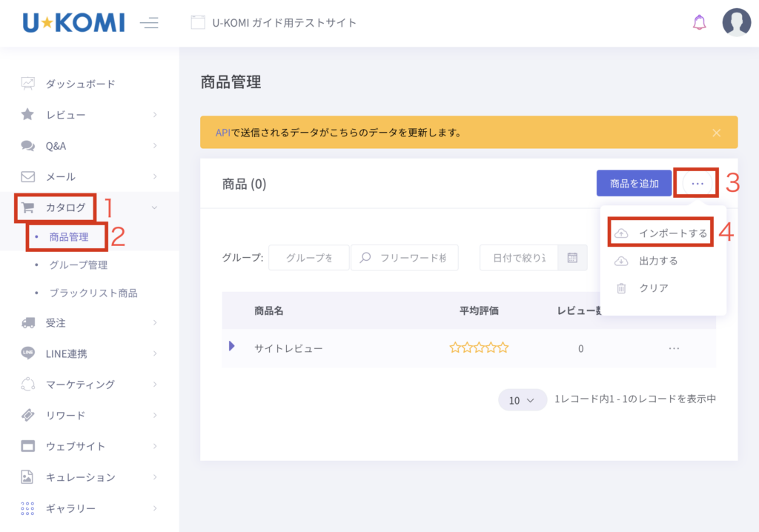Click the フリーワード search field
Viewport: 759px width, 532px height.
click(x=411, y=258)
